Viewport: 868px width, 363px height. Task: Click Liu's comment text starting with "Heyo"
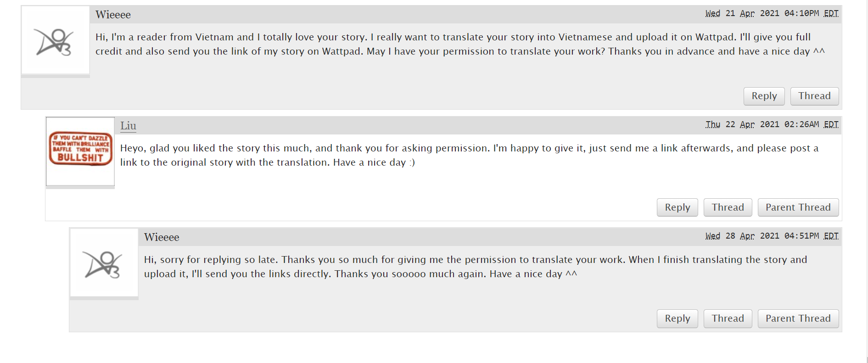point(469,155)
